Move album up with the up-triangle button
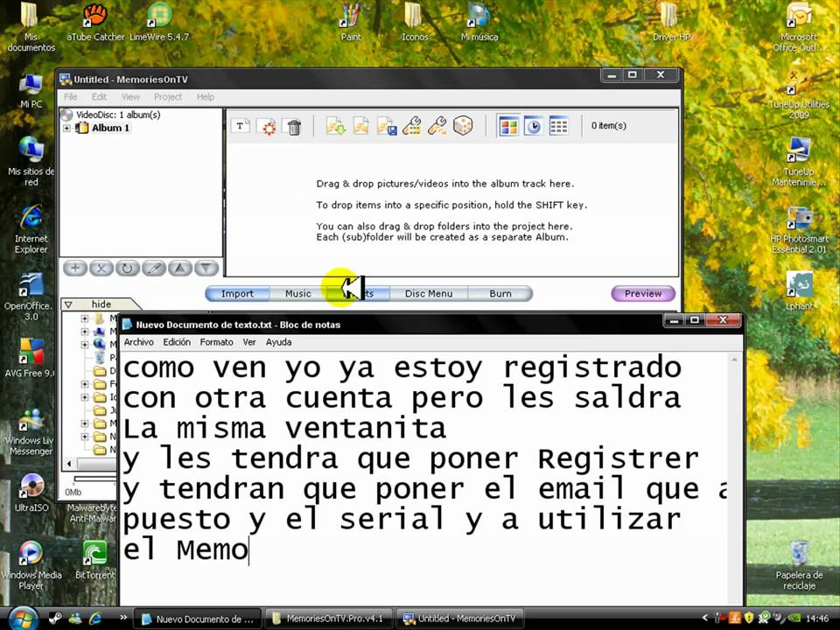The width and height of the screenshot is (840, 630). [180, 268]
